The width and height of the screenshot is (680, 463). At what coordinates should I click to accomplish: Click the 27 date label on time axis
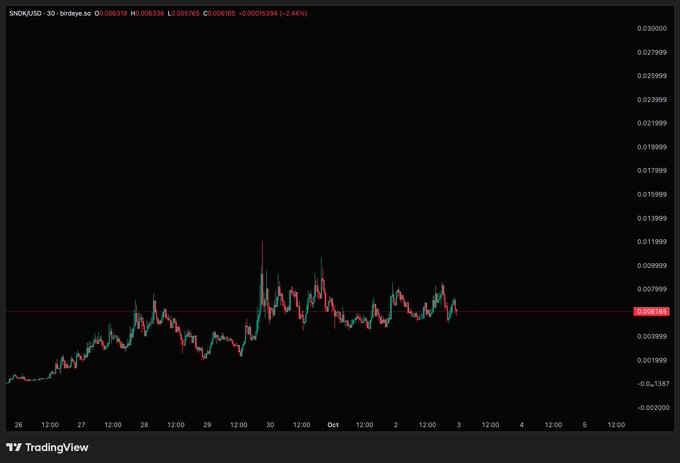[x=81, y=425]
